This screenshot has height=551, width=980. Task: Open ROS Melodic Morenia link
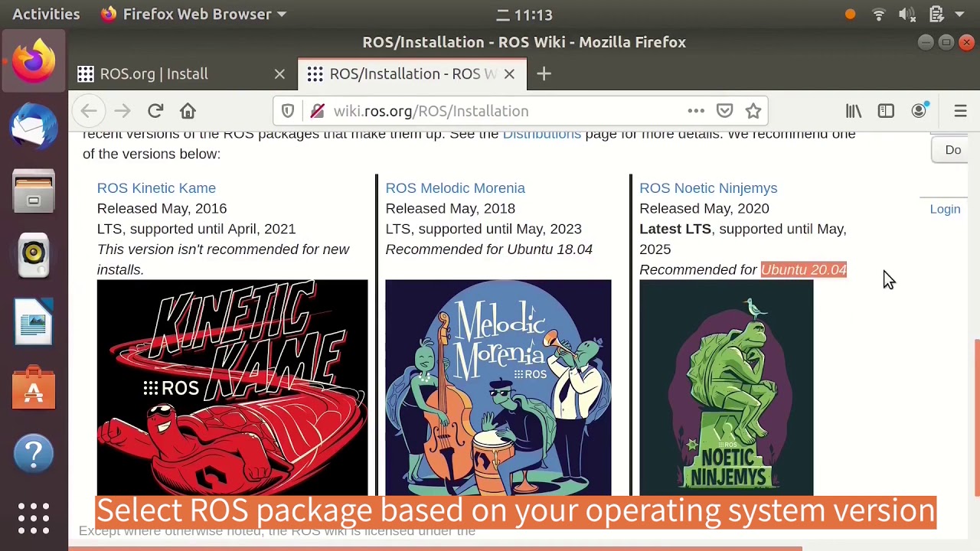point(455,187)
